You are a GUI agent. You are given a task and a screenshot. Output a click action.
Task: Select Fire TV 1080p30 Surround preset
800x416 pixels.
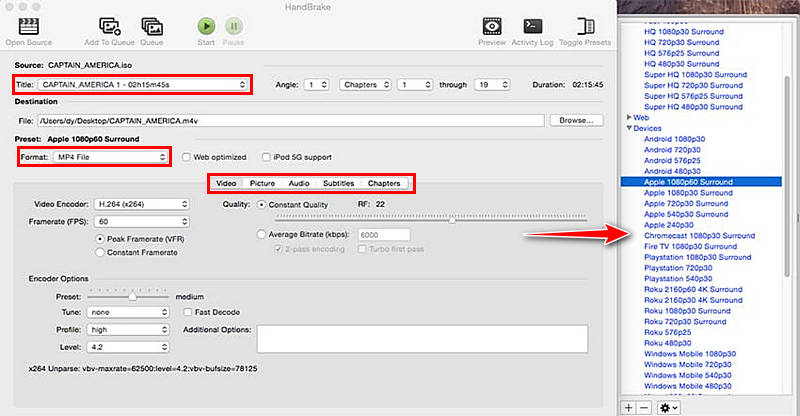690,247
